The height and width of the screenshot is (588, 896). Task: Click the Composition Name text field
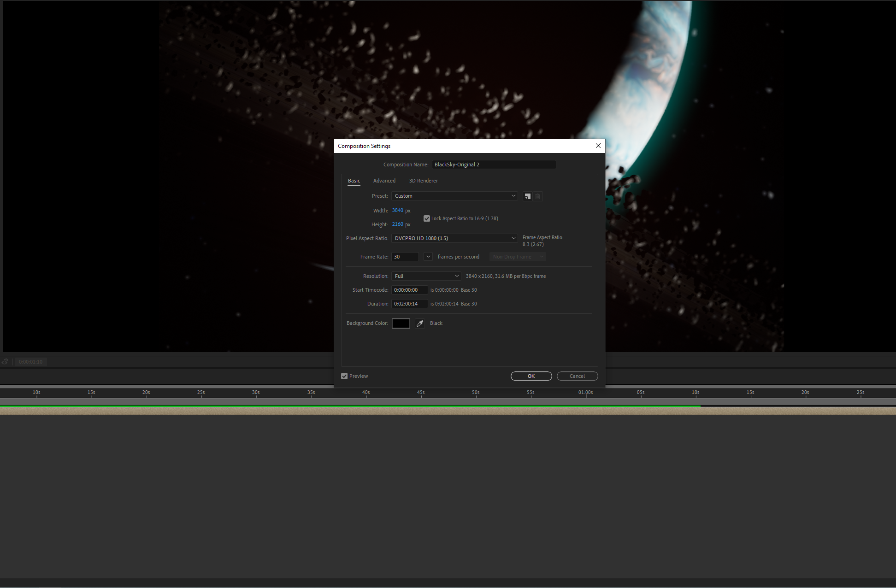(494, 165)
